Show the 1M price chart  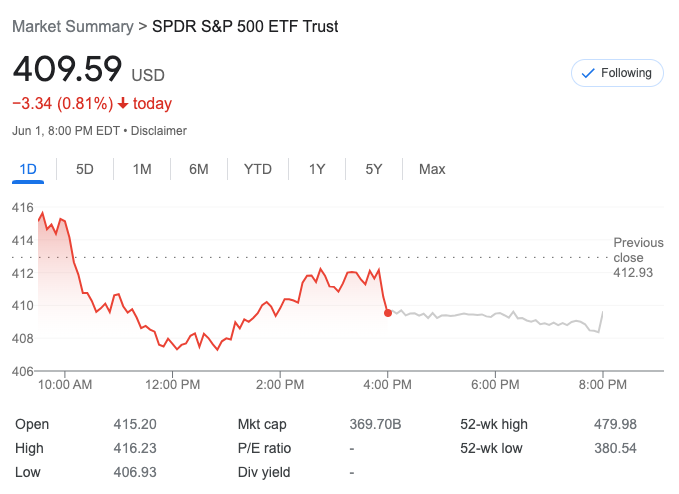click(142, 169)
